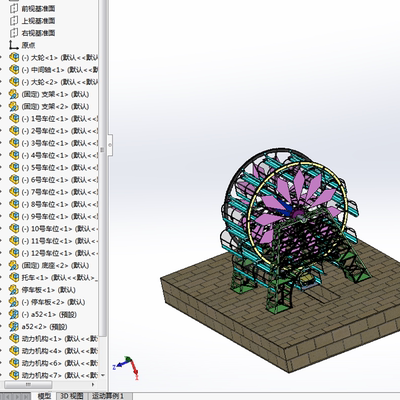Click the feature tree scroll-down arrow
The image size is (400, 400).
[103, 375]
